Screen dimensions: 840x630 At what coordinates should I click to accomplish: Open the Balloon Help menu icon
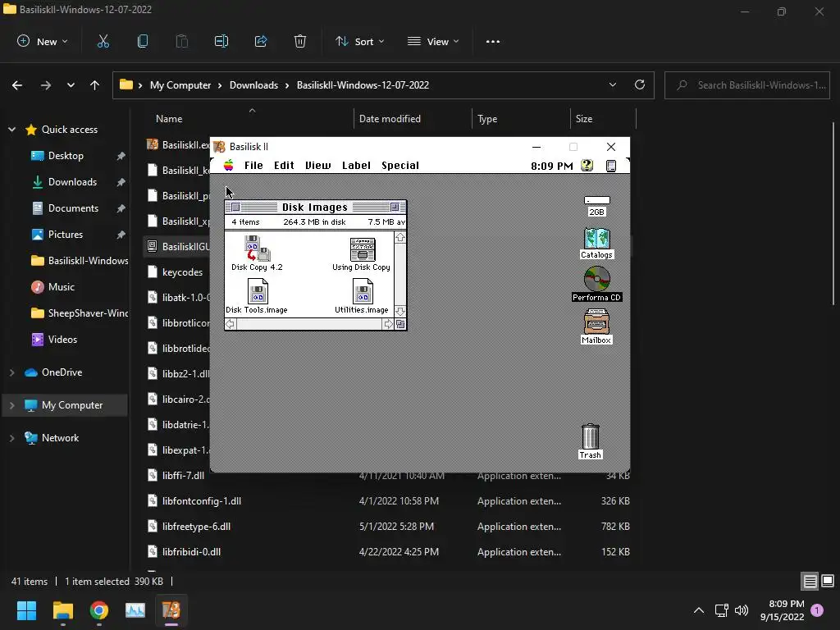tap(587, 166)
